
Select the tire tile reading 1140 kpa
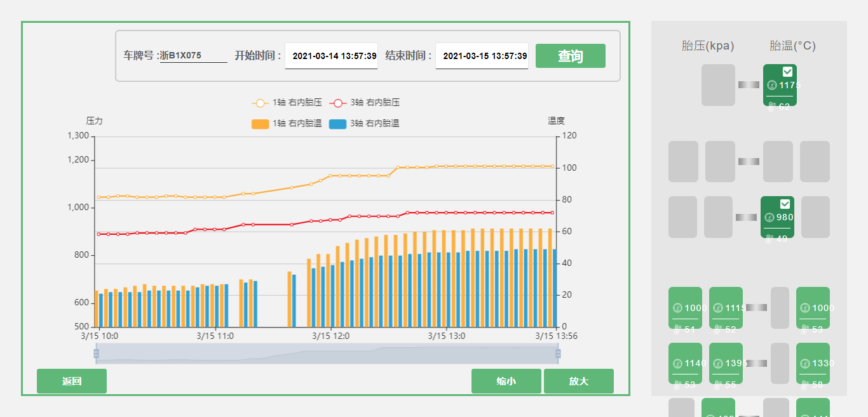click(685, 363)
